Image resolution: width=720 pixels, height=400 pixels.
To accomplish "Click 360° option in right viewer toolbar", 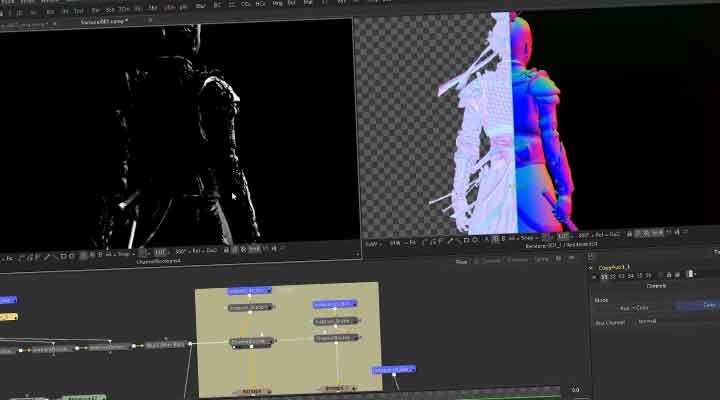I will tap(584, 236).
